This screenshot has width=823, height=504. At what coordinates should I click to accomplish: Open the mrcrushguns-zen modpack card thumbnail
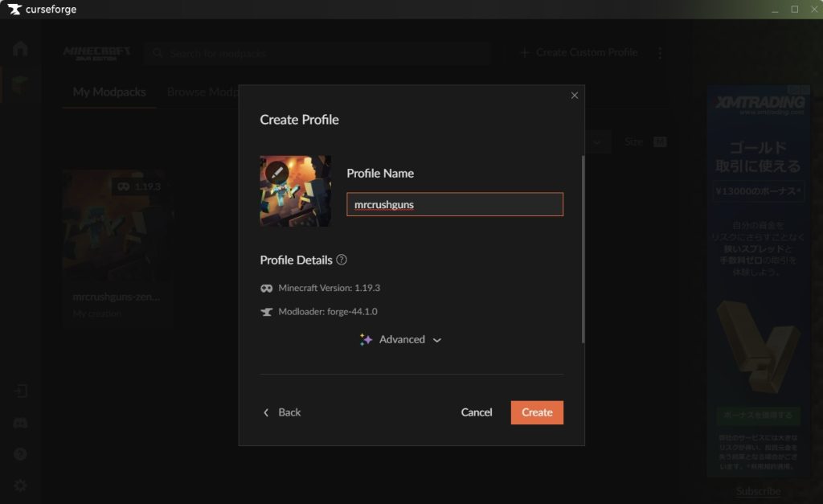point(117,226)
